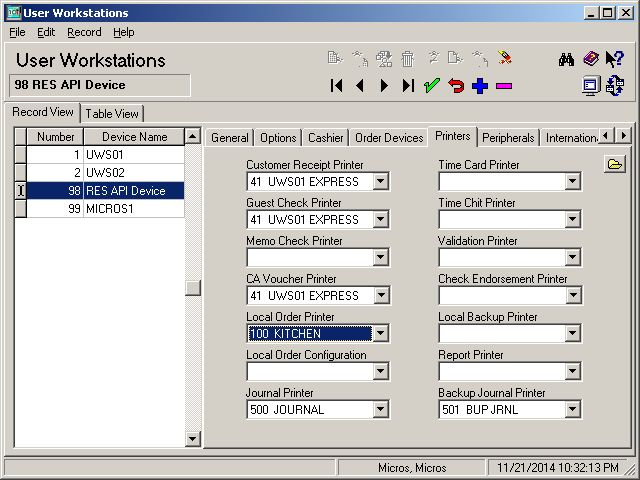Image resolution: width=640 pixels, height=480 pixels.
Task: Open the Journal Printer dropdown list
Action: (380, 409)
